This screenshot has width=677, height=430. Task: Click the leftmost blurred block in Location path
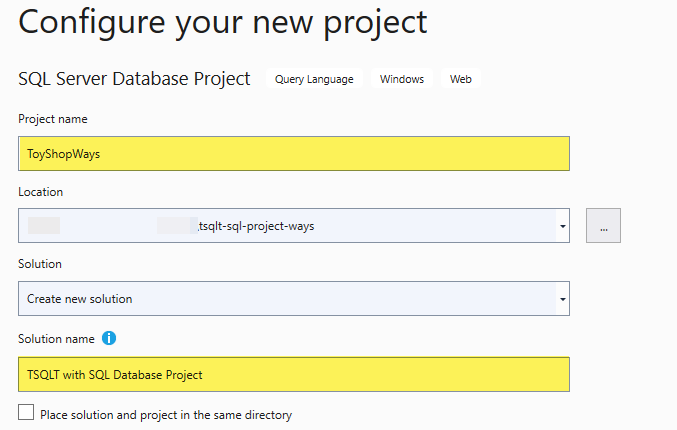point(43,226)
